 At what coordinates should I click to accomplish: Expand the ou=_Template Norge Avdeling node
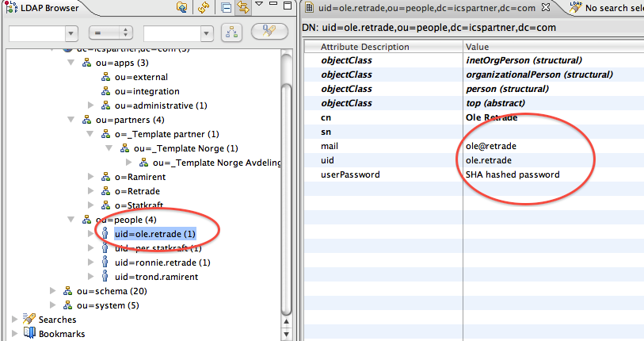click(128, 163)
